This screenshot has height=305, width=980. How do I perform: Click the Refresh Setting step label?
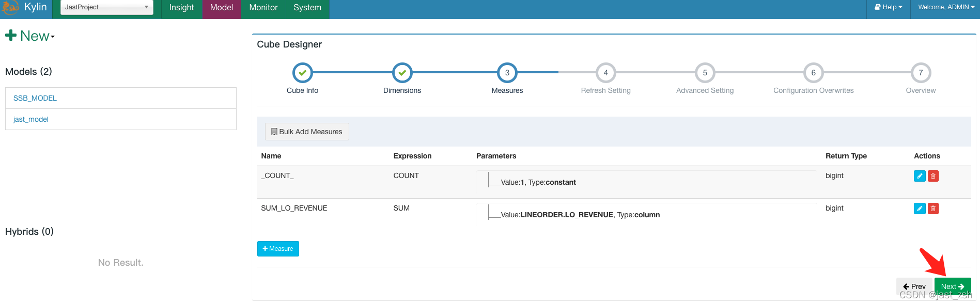606,90
